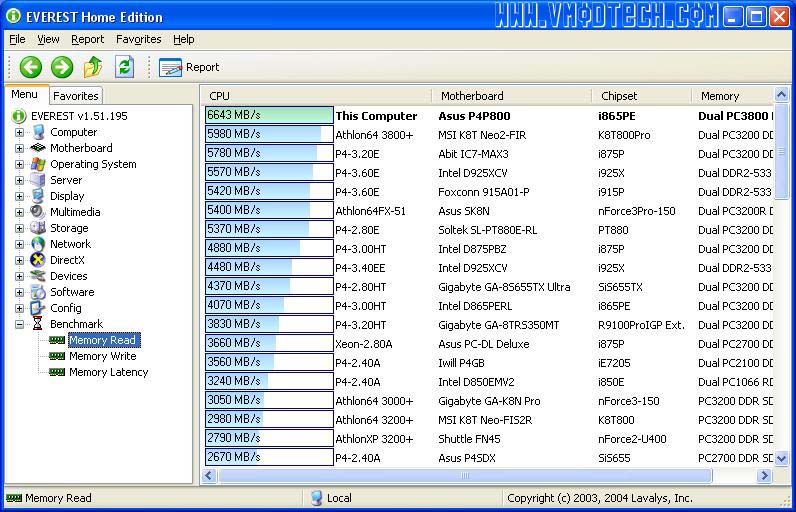Image resolution: width=796 pixels, height=512 pixels.
Task: Click the Network globe icon
Action: [38, 244]
